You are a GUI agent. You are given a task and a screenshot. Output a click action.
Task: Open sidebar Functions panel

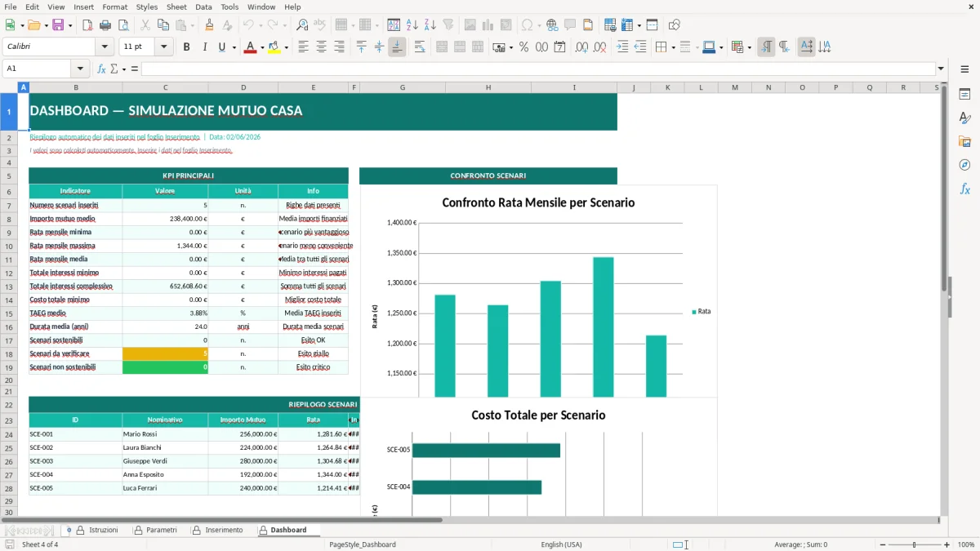(x=964, y=189)
